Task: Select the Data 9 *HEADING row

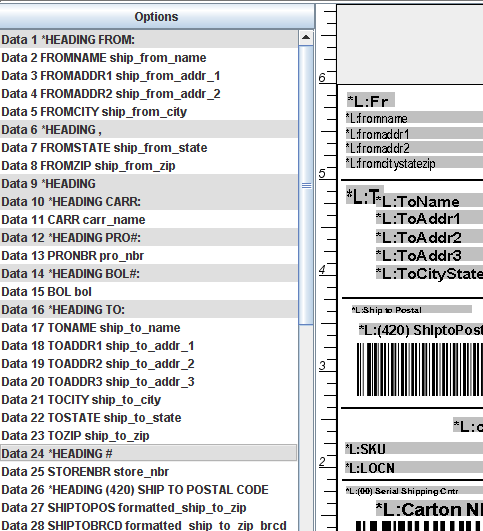Action: [x=149, y=184]
